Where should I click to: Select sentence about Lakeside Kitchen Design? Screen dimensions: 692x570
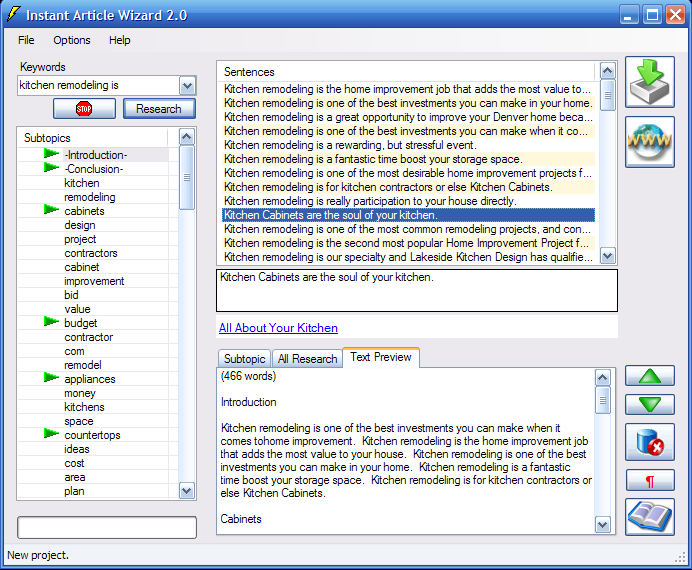click(x=408, y=257)
